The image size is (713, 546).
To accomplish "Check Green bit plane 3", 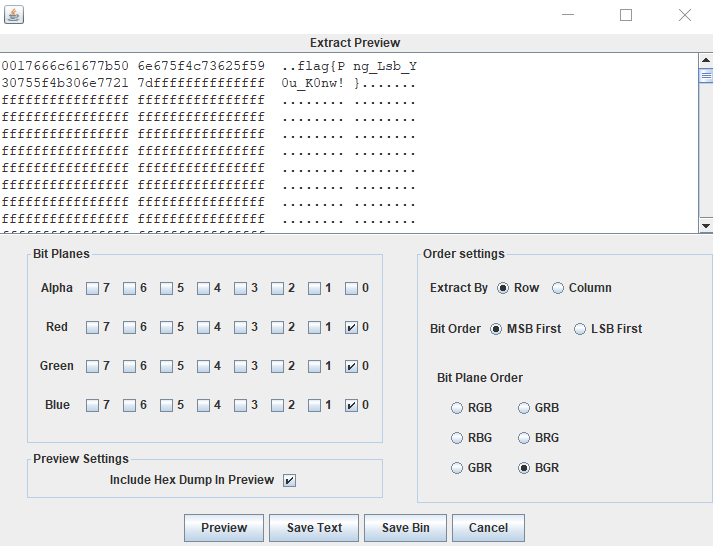I will coord(241,366).
